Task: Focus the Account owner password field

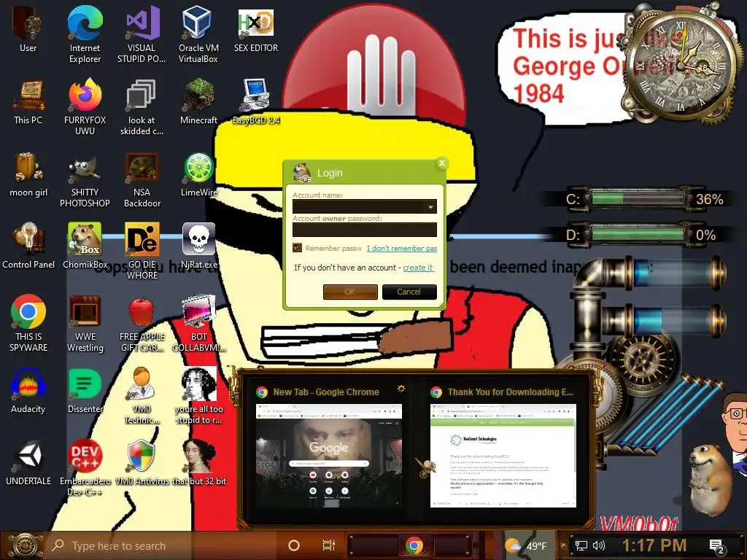Action: pyautogui.click(x=365, y=230)
